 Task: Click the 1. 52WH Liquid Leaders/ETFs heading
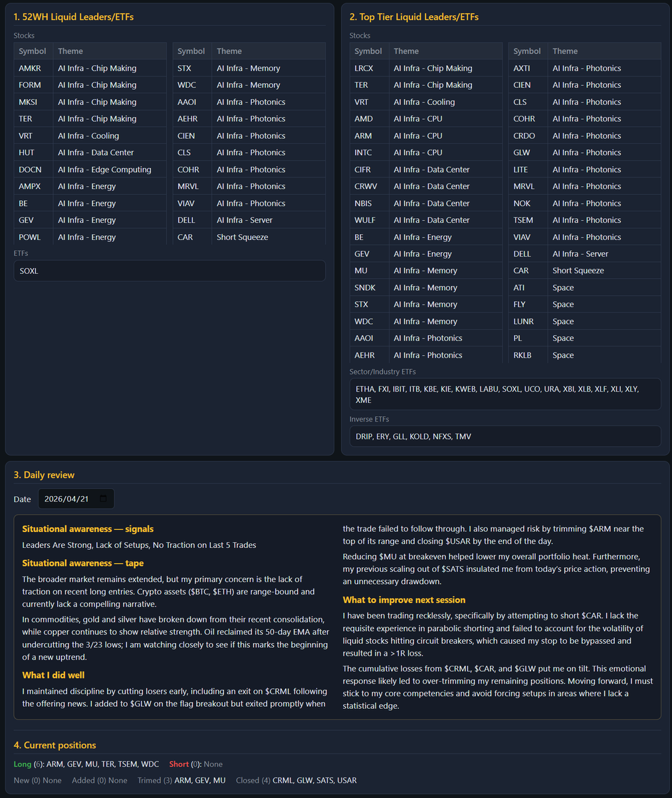(x=74, y=17)
